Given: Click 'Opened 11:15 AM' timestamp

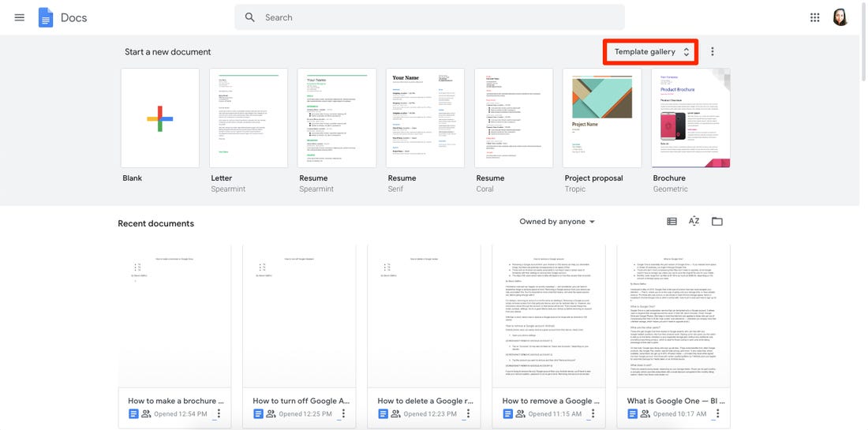Looking at the screenshot, I should [x=555, y=414].
